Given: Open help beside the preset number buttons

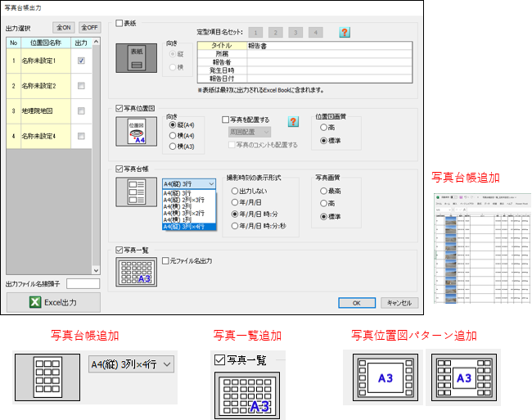Looking at the screenshot, I should [x=345, y=32].
